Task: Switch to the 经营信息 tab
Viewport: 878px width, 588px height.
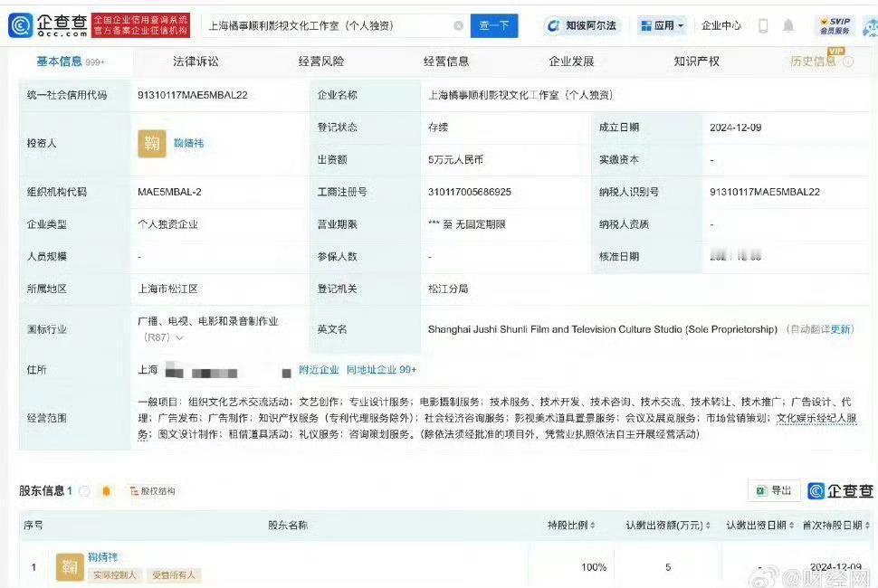Action: [446, 62]
